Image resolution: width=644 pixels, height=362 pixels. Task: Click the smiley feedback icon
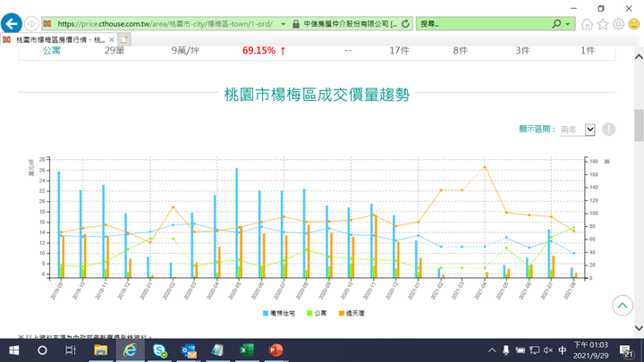point(634,24)
